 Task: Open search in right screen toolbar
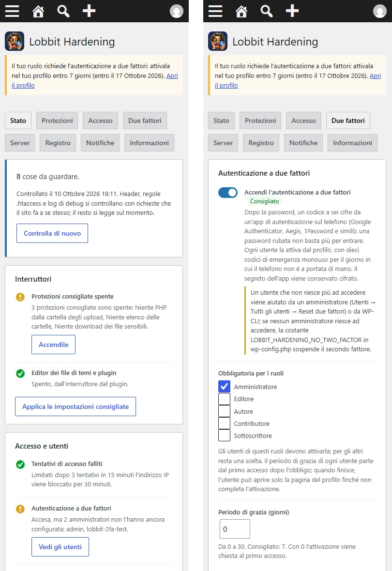(267, 11)
